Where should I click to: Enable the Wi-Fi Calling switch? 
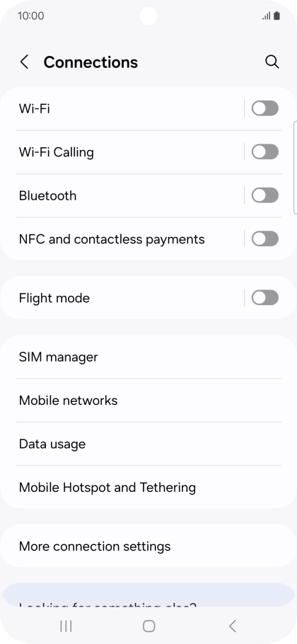point(265,152)
